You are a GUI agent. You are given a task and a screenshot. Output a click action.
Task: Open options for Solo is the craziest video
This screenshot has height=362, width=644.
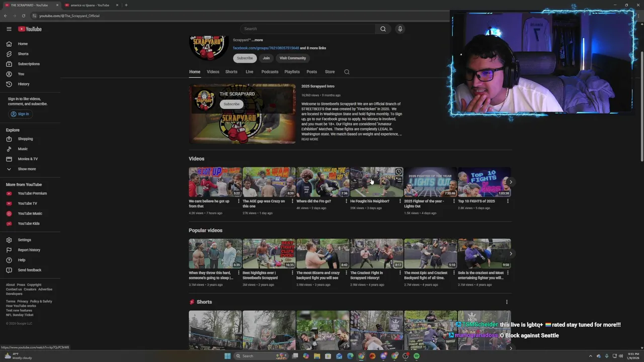point(508,273)
